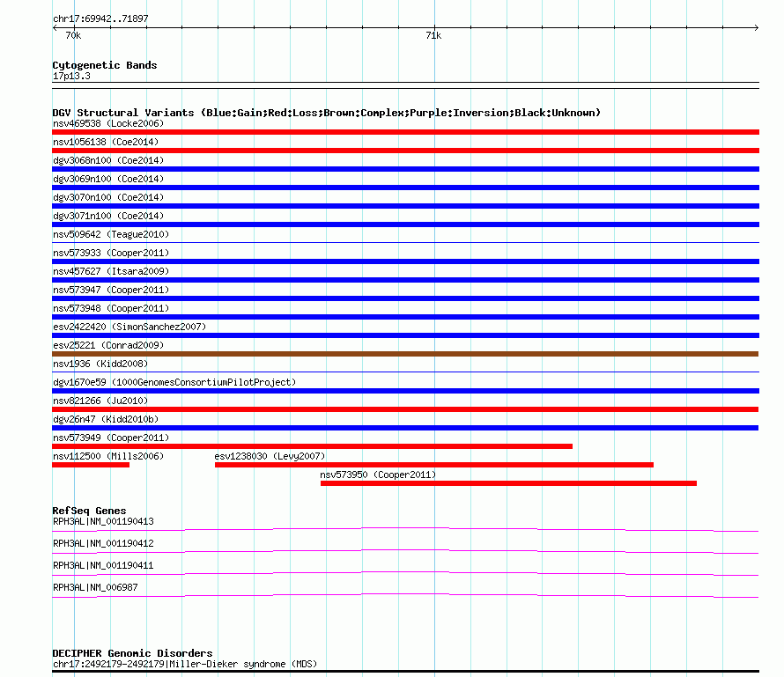Click the magenta line for RPH3AL|NM_006987
This screenshot has width=784, height=677.
point(405,595)
